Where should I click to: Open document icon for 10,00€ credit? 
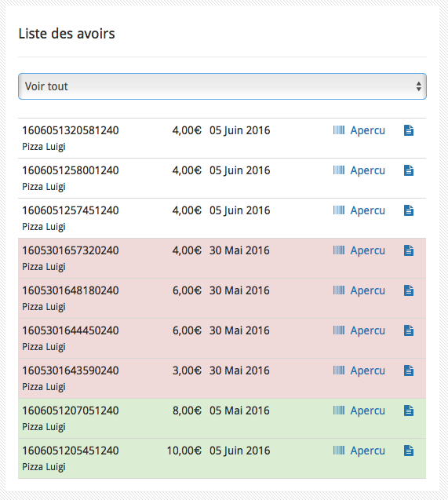[409, 451]
